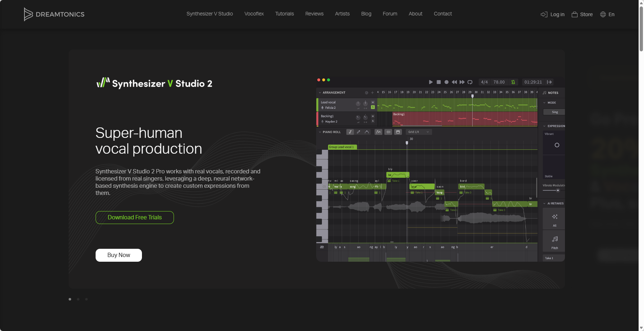644x331 pixels.
Task: Open the Artists page
Action: click(x=342, y=14)
